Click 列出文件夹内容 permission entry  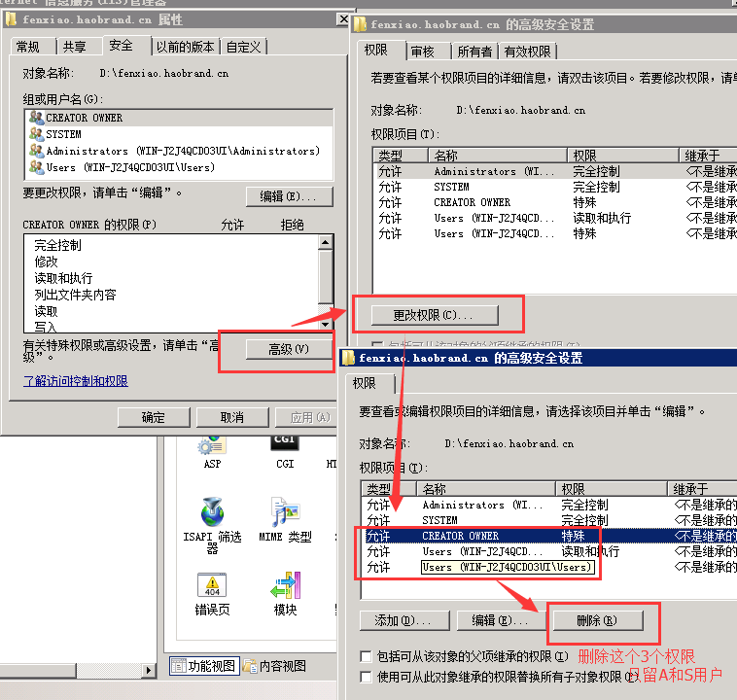click(75, 295)
